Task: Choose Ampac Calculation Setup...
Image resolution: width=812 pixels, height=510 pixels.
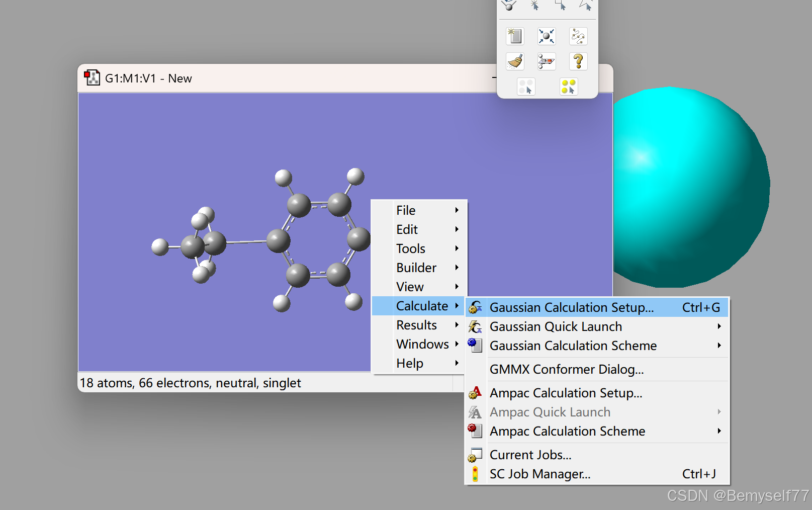Action: point(597,393)
